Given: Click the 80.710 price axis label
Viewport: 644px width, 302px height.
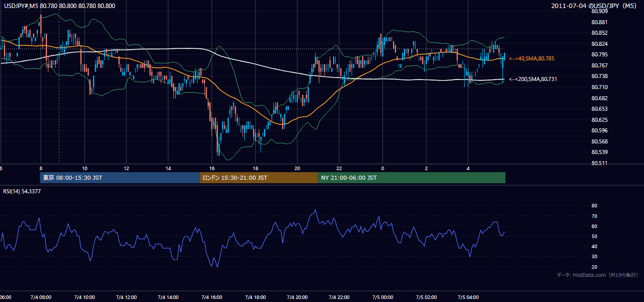Looking at the screenshot, I should 599,87.
